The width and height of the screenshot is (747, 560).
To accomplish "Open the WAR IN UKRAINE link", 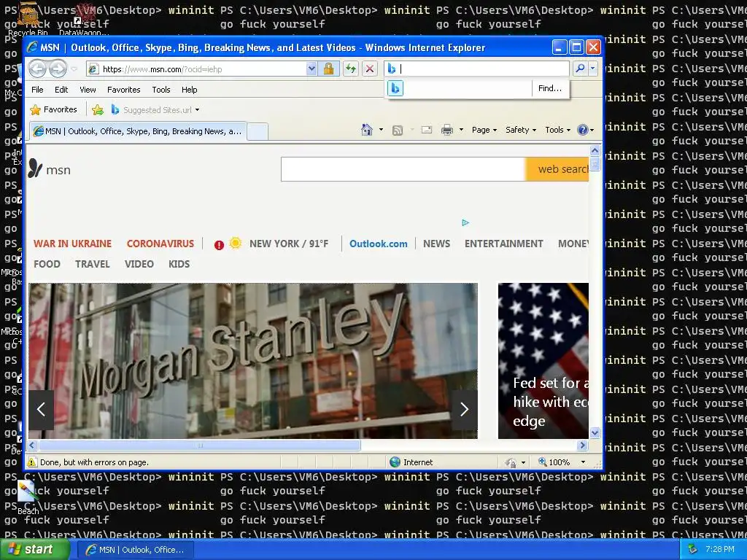I will (x=72, y=244).
